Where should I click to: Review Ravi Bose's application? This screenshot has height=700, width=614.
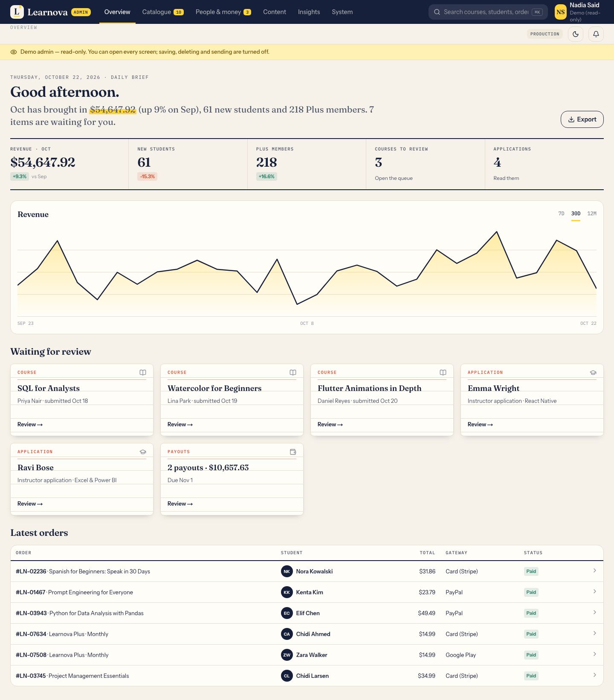click(x=30, y=504)
